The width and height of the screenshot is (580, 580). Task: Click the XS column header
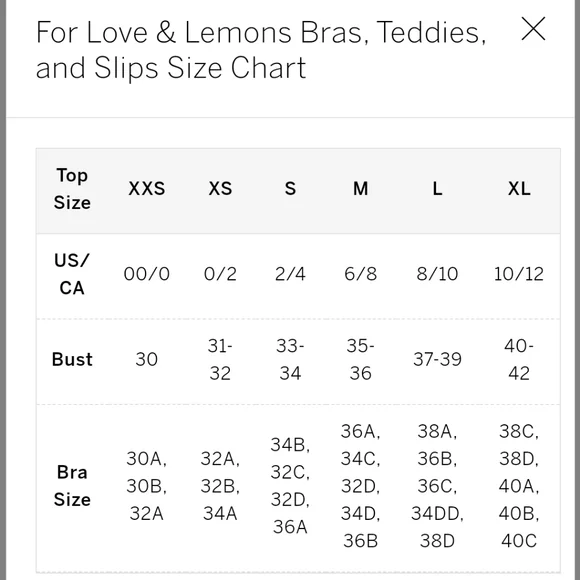coord(220,189)
